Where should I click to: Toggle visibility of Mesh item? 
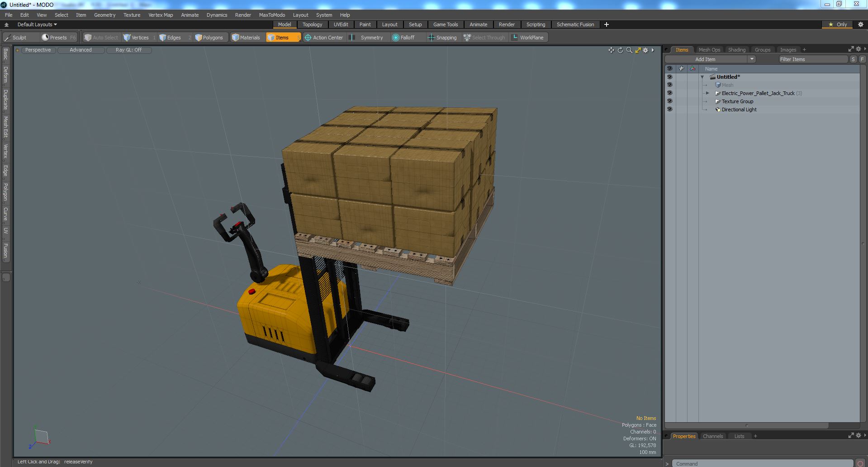(x=669, y=85)
